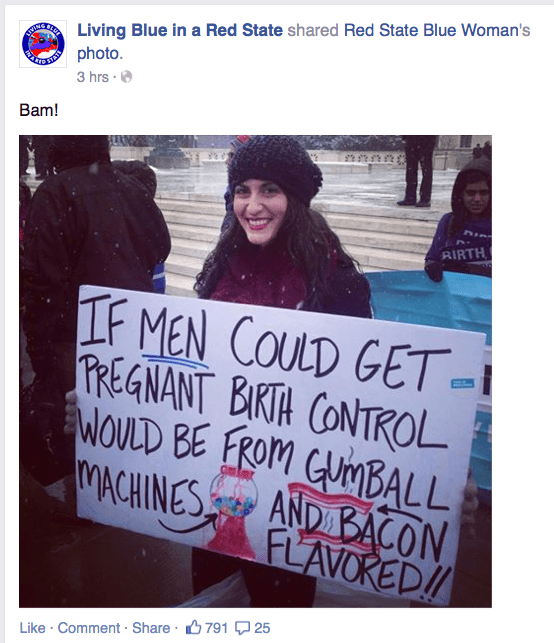
Task: Click the thumbs-up likes icon
Action: (x=193, y=627)
